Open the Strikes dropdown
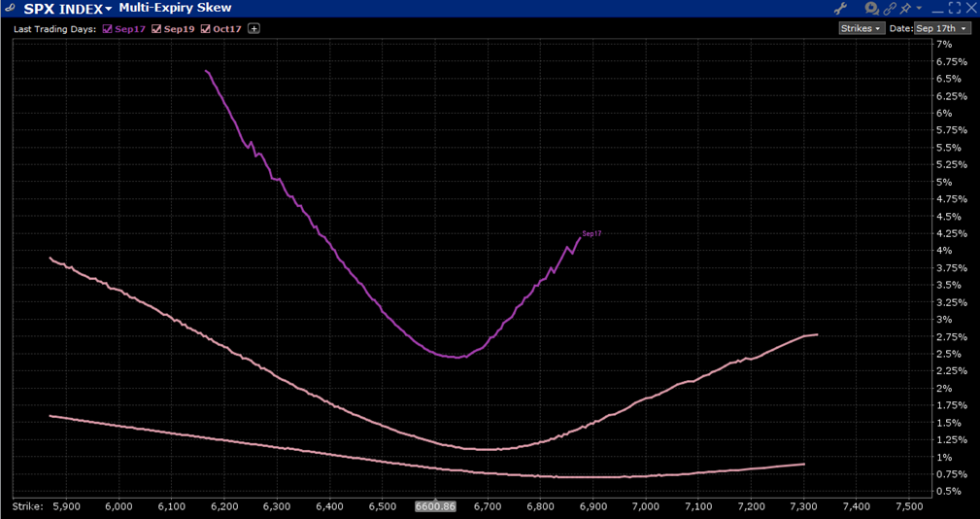This screenshot has width=980, height=519. click(862, 28)
